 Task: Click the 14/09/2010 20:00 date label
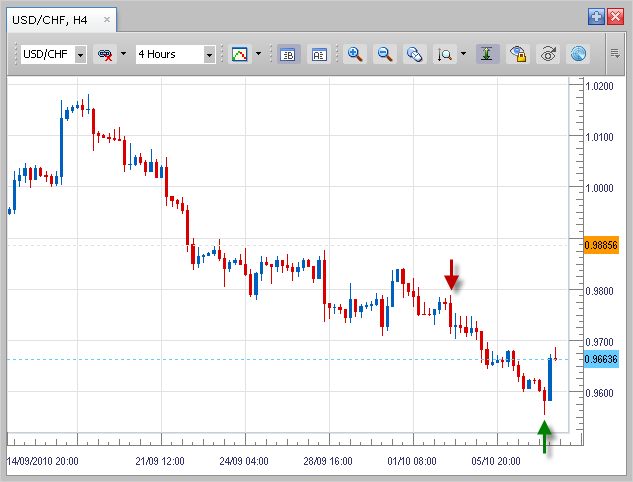pyautogui.click(x=43, y=461)
